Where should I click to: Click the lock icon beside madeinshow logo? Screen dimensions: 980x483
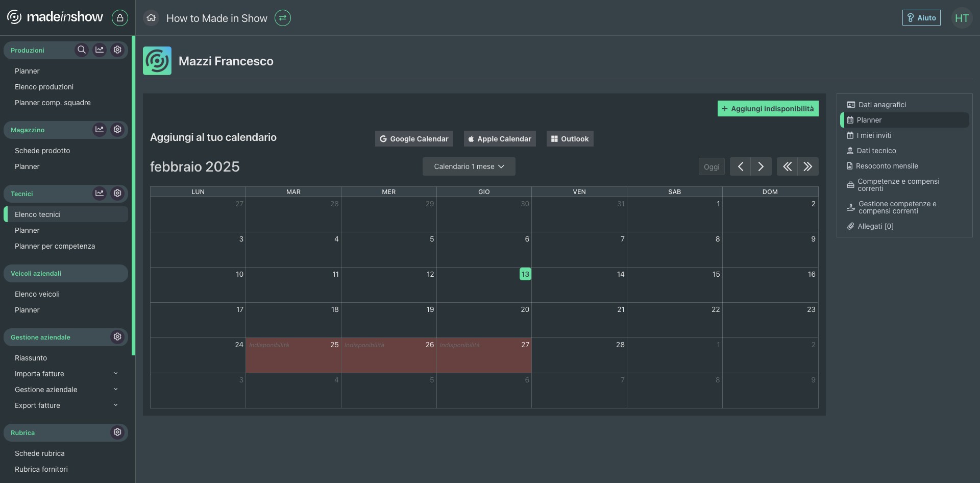[x=120, y=18]
